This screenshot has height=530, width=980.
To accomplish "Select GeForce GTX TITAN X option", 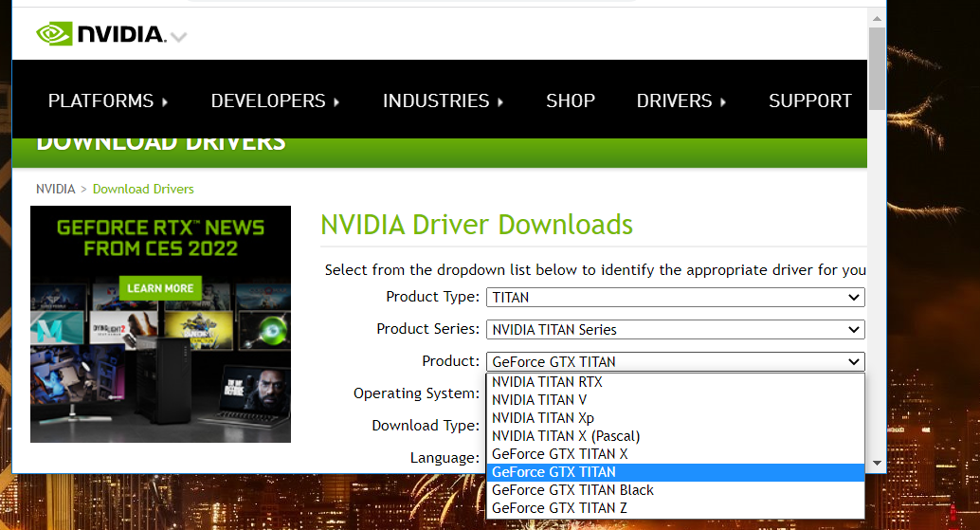I will pos(676,454).
